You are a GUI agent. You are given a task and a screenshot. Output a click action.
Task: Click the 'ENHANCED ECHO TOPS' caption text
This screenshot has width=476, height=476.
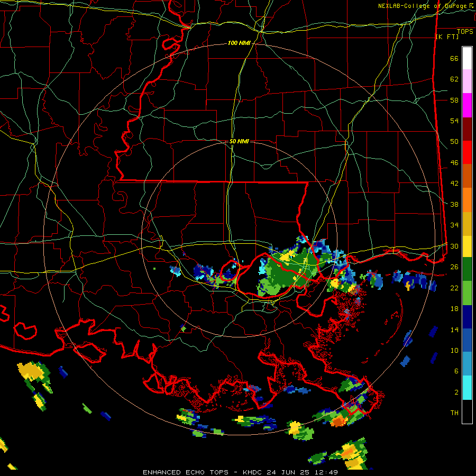pos(186,472)
